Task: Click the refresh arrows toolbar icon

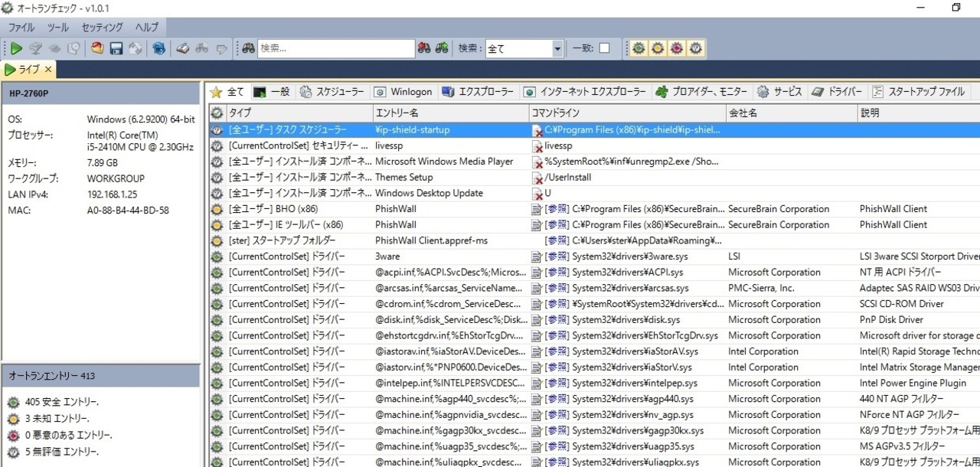Action: point(136,48)
